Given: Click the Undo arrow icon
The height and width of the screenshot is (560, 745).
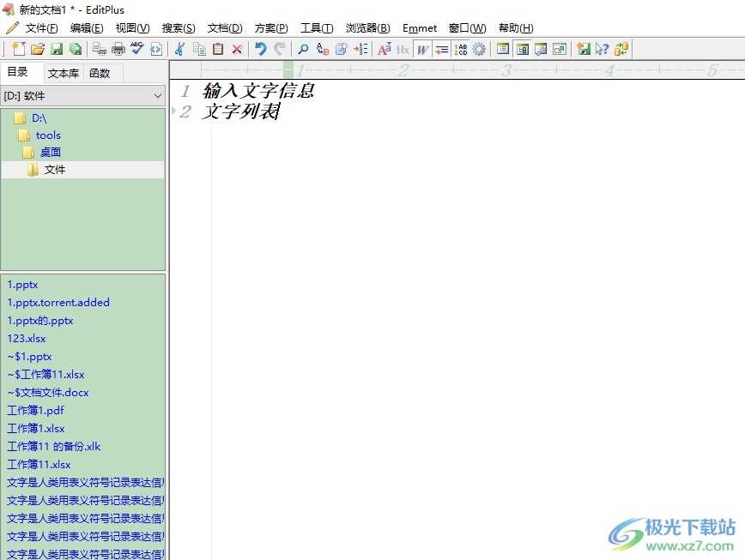Looking at the screenshot, I should pos(260,50).
